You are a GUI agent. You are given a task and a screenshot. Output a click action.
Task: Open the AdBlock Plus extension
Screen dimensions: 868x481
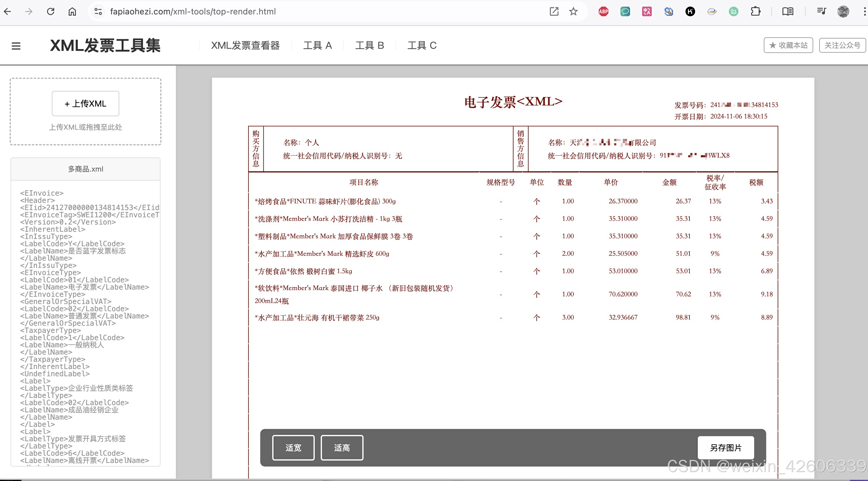coord(603,11)
